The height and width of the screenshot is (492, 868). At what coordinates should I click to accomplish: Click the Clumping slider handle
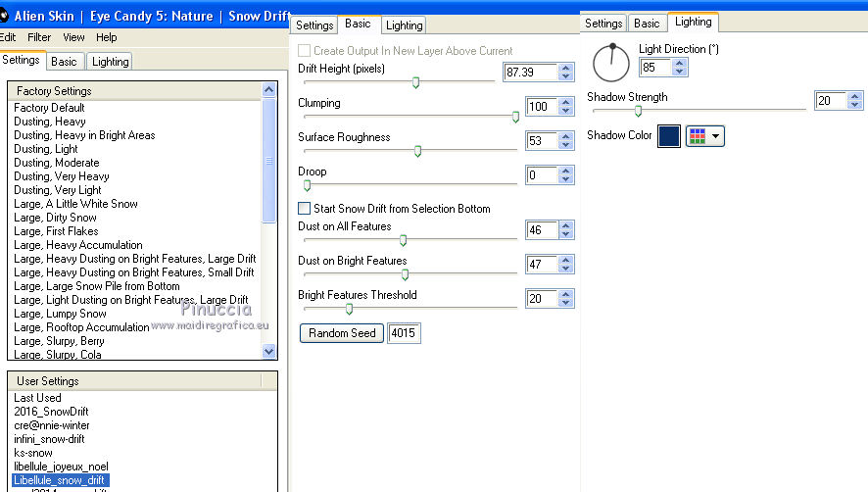click(515, 117)
